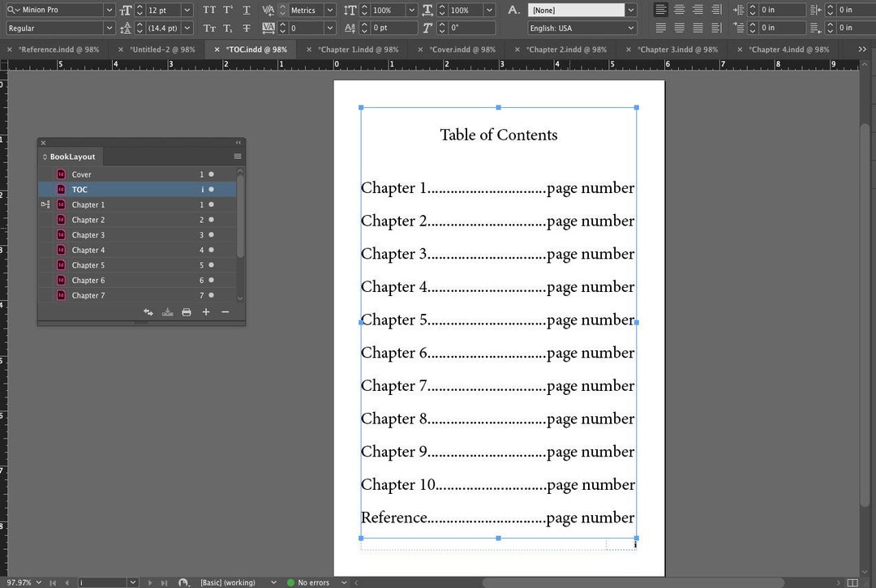The image size is (876, 588).
Task: Switch to Cover.indd document tab
Action: pos(462,49)
